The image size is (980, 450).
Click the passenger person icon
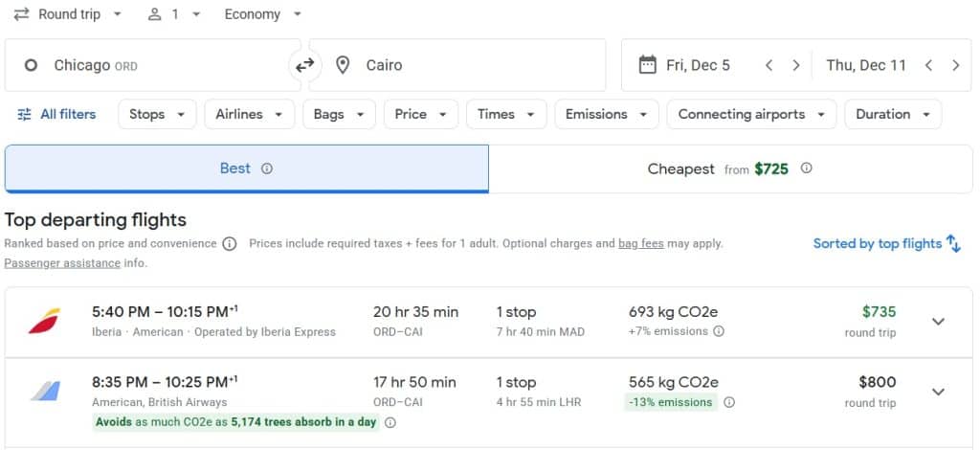click(x=154, y=14)
